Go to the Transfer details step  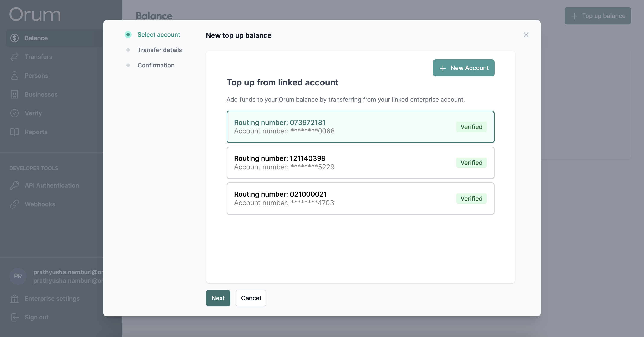160,50
